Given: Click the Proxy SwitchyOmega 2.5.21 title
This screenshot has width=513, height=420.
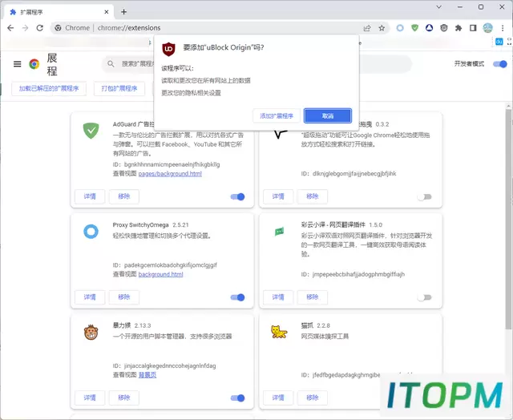Looking at the screenshot, I should click(x=151, y=225).
